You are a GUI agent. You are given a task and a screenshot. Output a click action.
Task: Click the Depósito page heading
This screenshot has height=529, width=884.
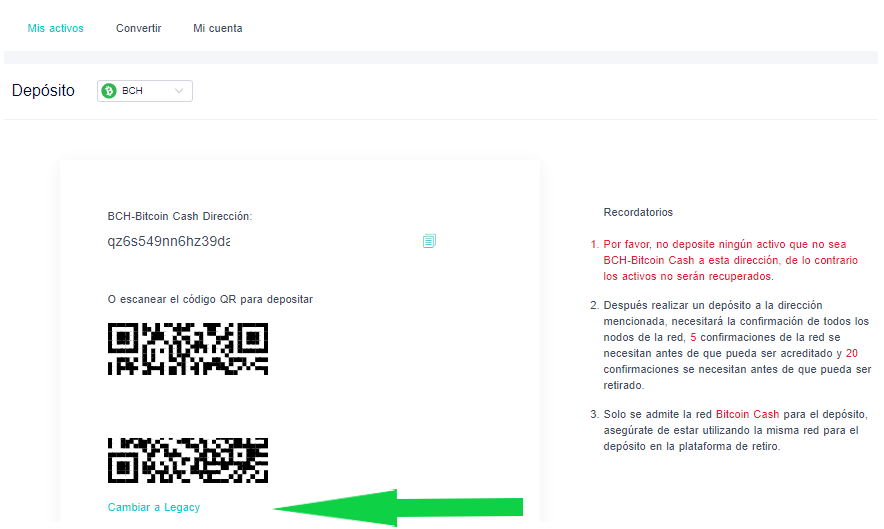point(43,91)
